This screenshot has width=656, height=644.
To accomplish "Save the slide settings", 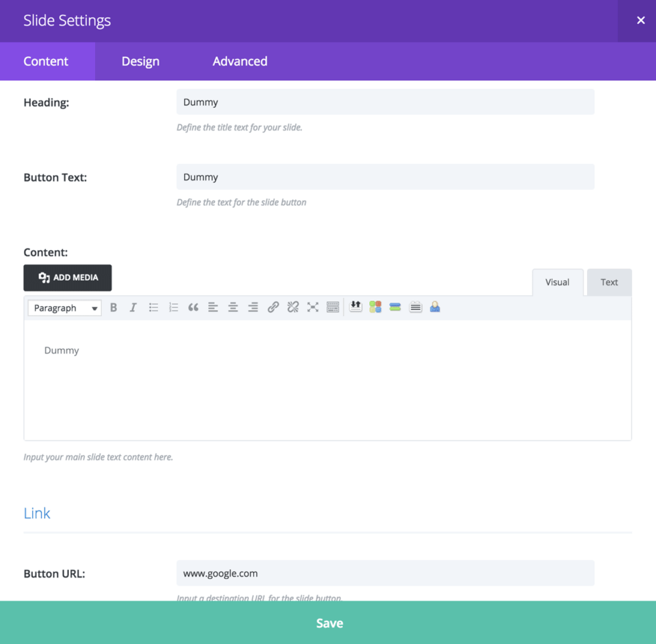I will click(x=328, y=623).
